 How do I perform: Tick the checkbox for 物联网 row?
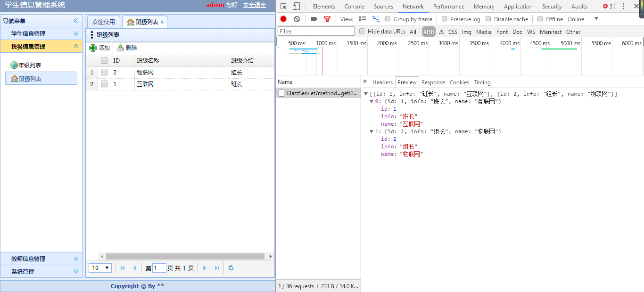click(104, 72)
